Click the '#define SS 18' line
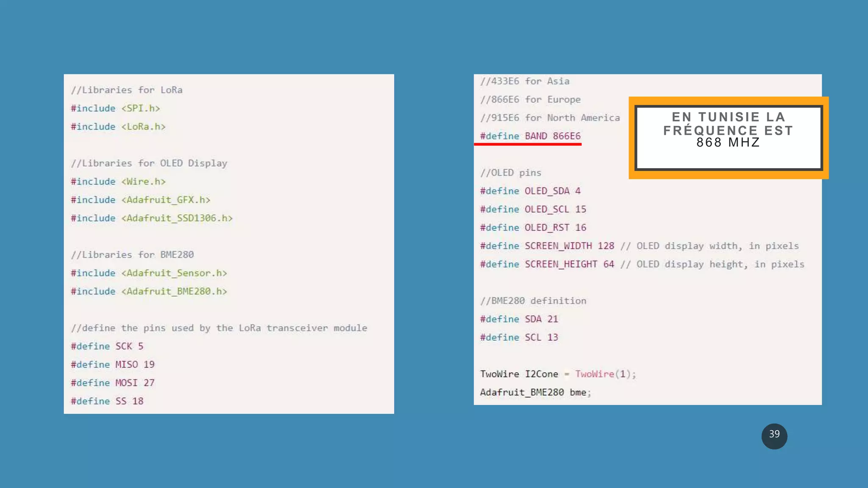The height and width of the screenshot is (488, 868). coord(107,401)
